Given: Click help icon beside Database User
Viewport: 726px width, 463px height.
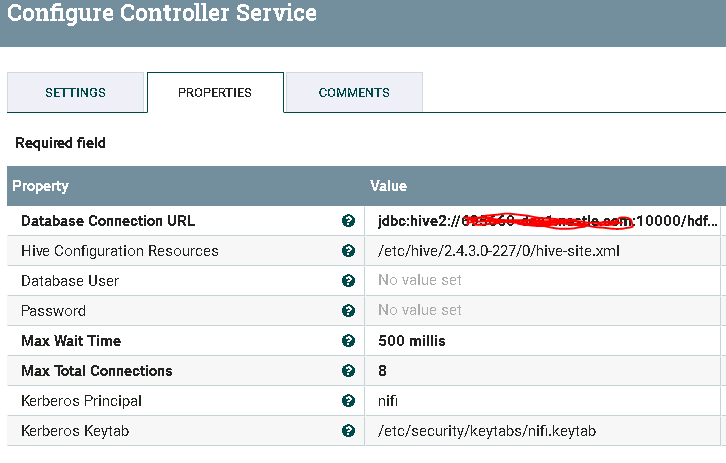Looking at the screenshot, I should 348,281.
